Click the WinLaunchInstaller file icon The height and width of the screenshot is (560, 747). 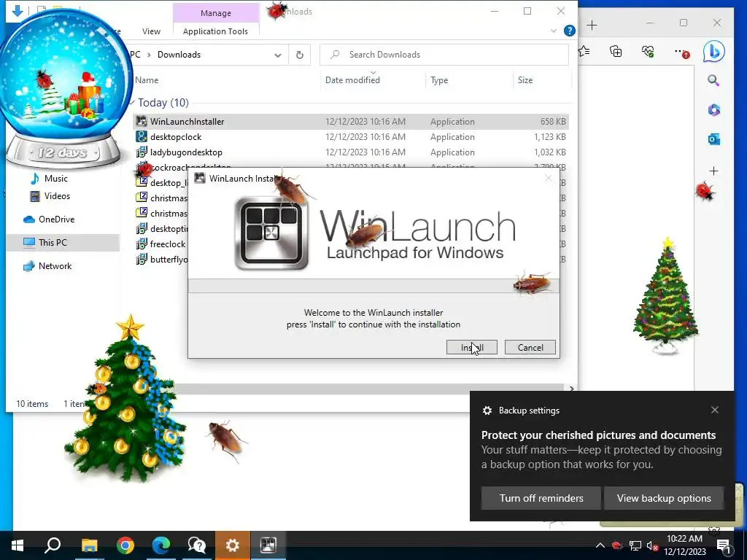142,122
